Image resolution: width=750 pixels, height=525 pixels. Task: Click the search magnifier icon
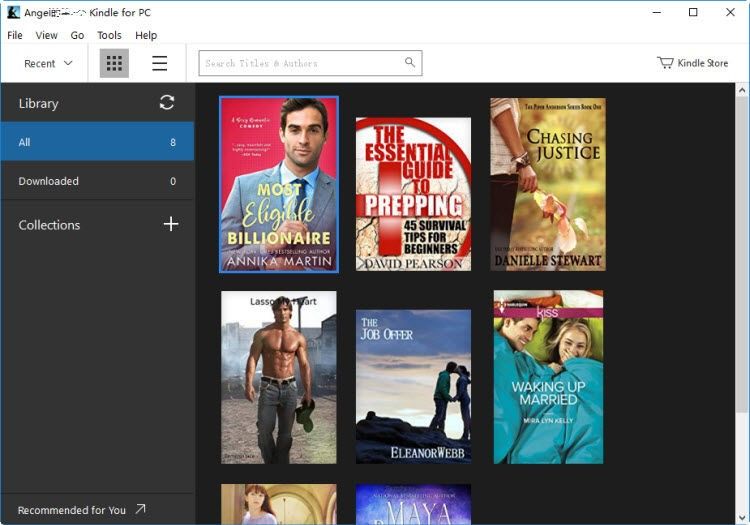click(x=410, y=62)
